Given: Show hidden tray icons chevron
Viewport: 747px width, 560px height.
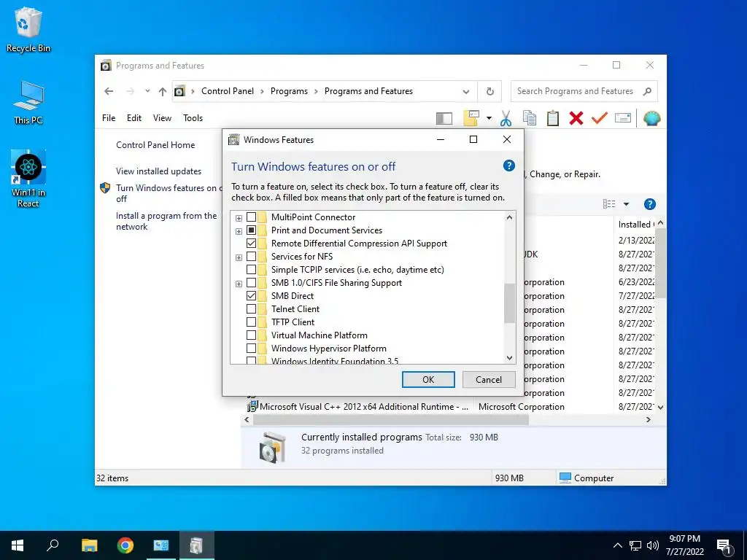Looking at the screenshot, I should click(x=617, y=545).
